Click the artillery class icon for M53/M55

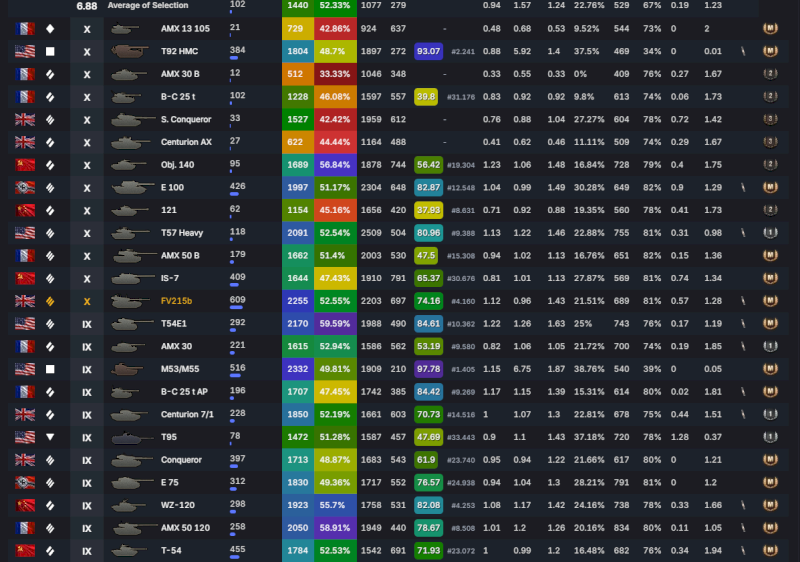(50, 369)
